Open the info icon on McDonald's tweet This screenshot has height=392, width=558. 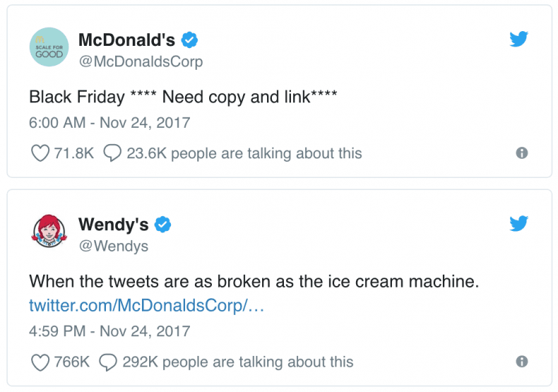[x=522, y=153]
